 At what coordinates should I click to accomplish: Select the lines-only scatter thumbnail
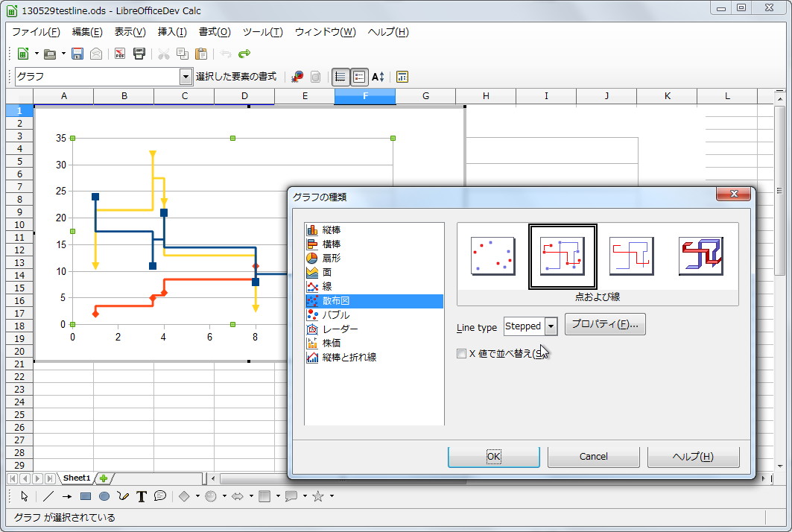(631, 256)
